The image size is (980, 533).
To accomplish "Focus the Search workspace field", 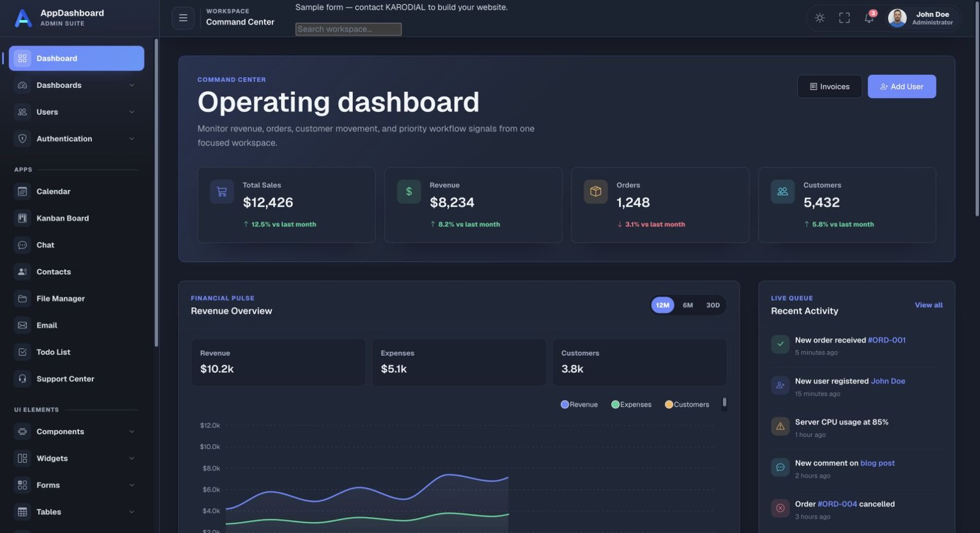I will click(349, 29).
